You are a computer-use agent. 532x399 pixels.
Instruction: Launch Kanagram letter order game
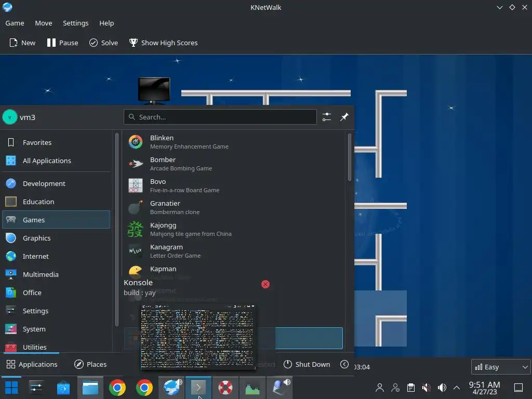tap(234, 251)
